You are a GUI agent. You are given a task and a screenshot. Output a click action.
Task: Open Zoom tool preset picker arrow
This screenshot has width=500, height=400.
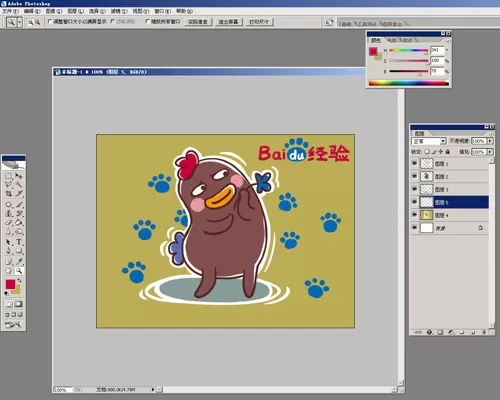20,22
